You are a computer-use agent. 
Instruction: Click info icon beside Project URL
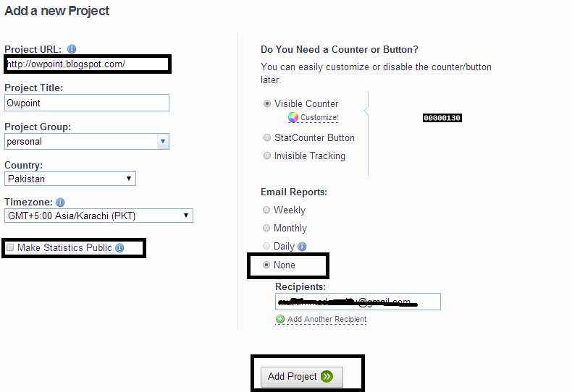pyautogui.click(x=72, y=49)
